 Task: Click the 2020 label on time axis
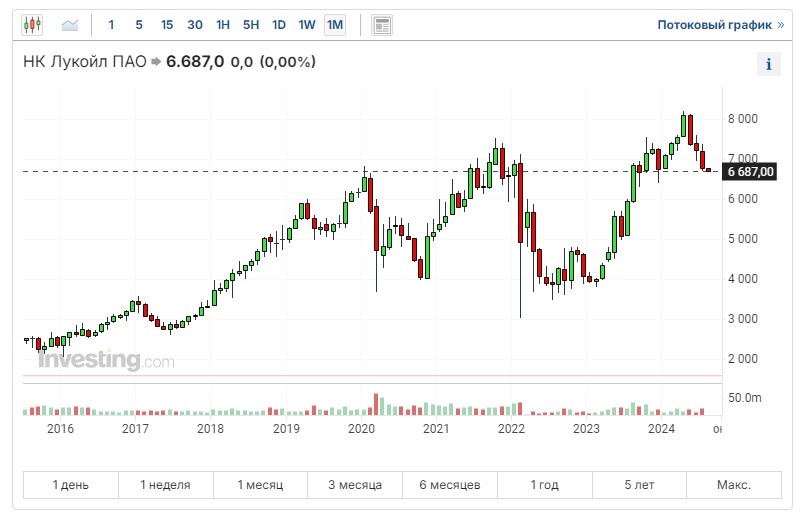pyautogui.click(x=361, y=429)
